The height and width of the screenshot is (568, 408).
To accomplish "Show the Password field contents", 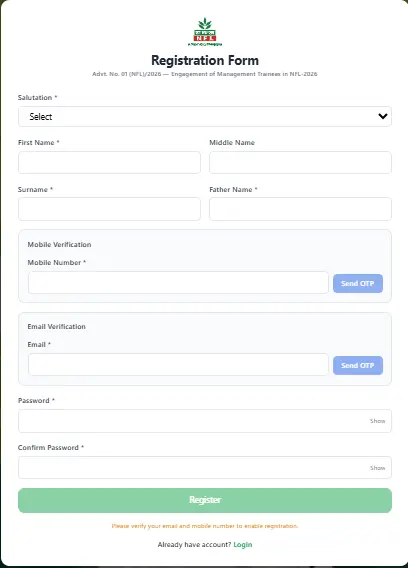I will point(378,421).
